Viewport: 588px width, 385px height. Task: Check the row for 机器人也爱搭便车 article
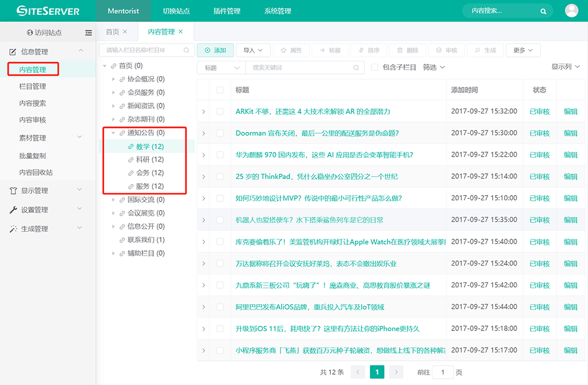(x=220, y=220)
